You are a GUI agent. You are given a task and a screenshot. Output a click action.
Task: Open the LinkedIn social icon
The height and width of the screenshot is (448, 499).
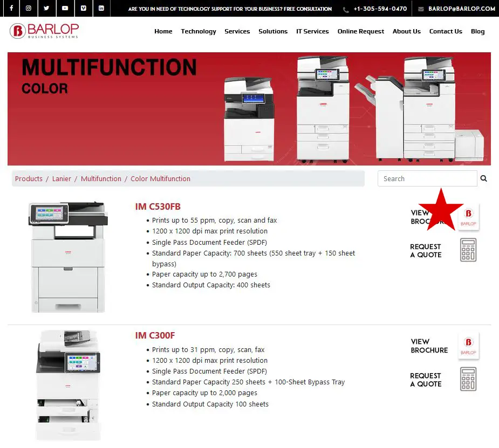(x=101, y=9)
